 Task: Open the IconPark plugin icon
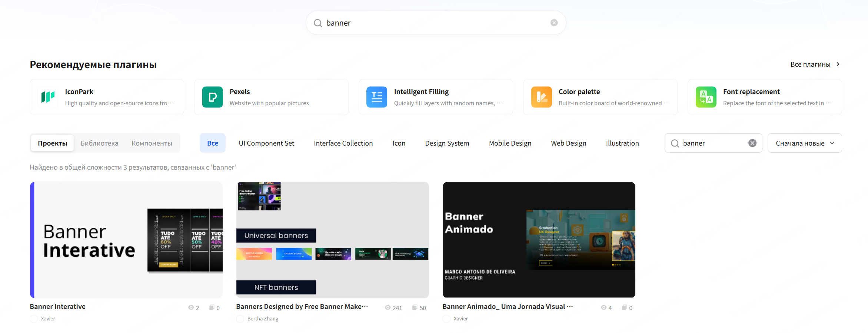(x=48, y=97)
